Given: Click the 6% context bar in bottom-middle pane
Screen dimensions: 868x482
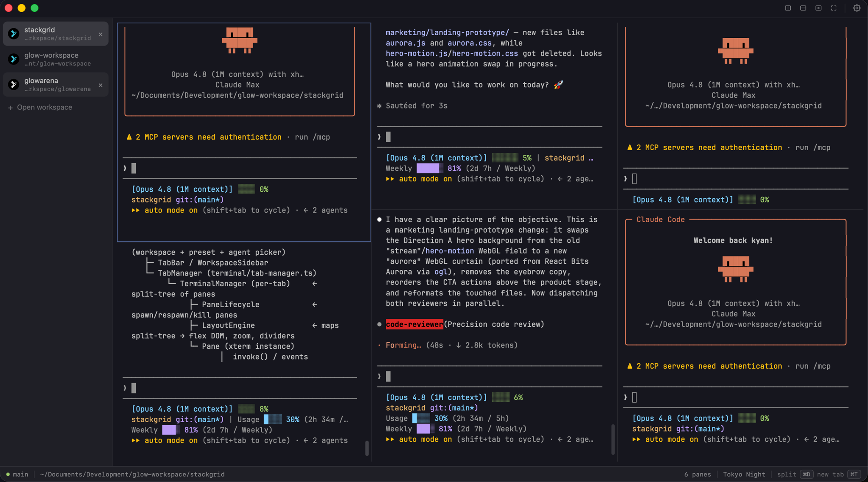Looking at the screenshot, I should (x=500, y=397).
